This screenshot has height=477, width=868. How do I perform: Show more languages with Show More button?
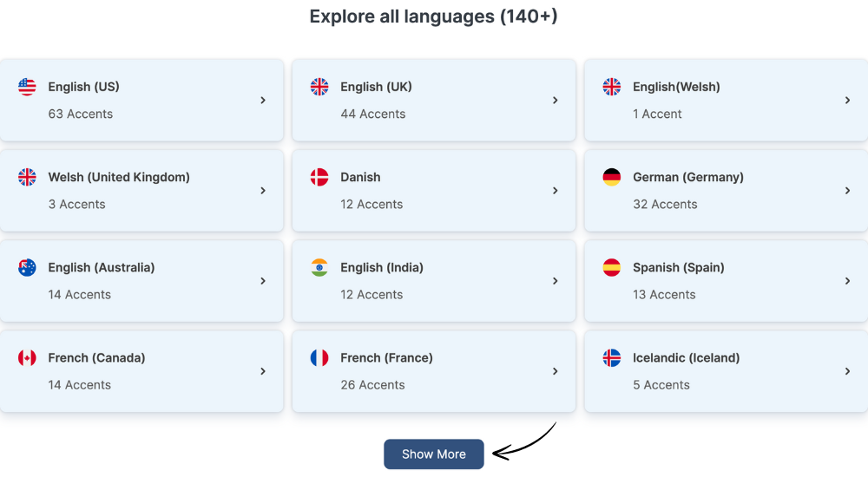click(x=434, y=454)
